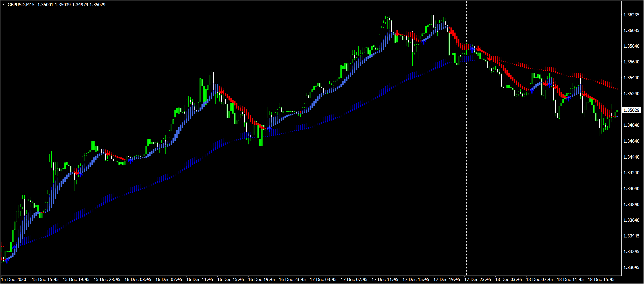Click the blue buy arrow at chart's bottom-left corner

click(7, 260)
